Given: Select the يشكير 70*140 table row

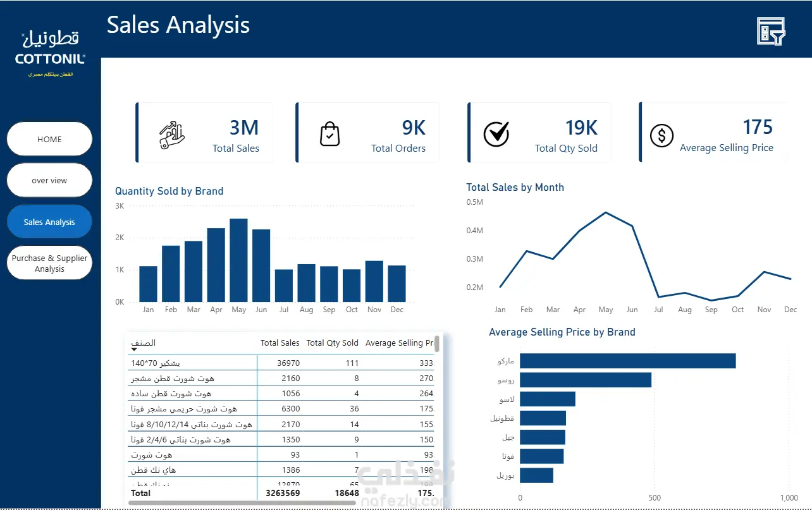Looking at the screenshot, I should (x=282, y=363).
